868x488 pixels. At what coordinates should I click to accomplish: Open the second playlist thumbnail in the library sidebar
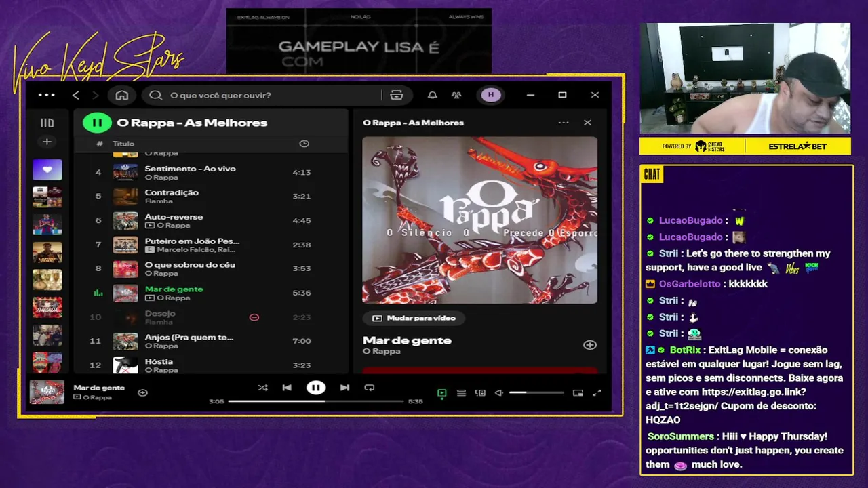(47, 197)
